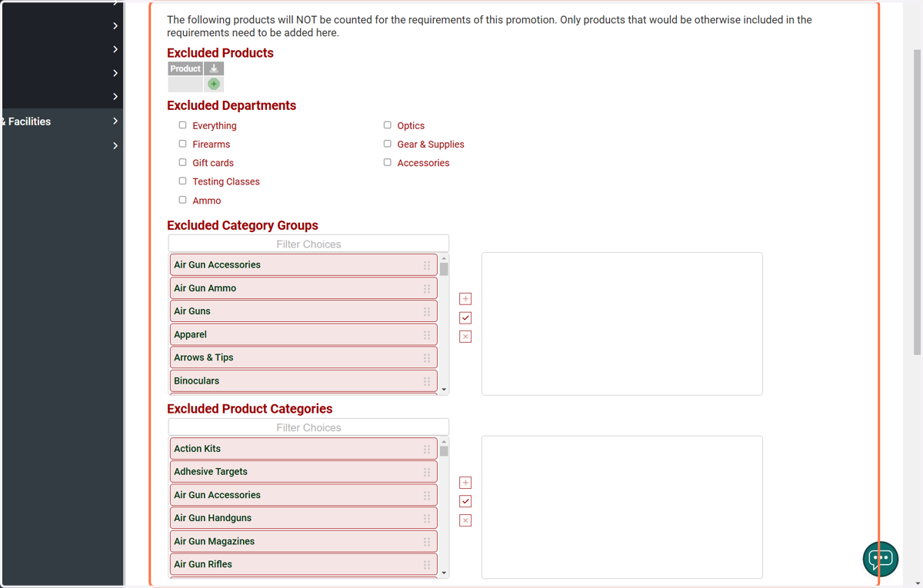Add a product with the green plus icon

[x=214, y=84]
